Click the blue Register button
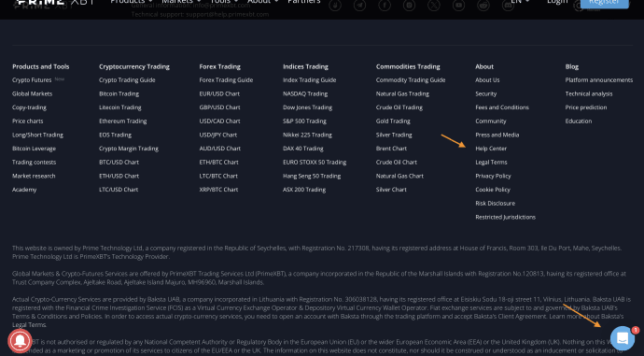 (604, 4)
